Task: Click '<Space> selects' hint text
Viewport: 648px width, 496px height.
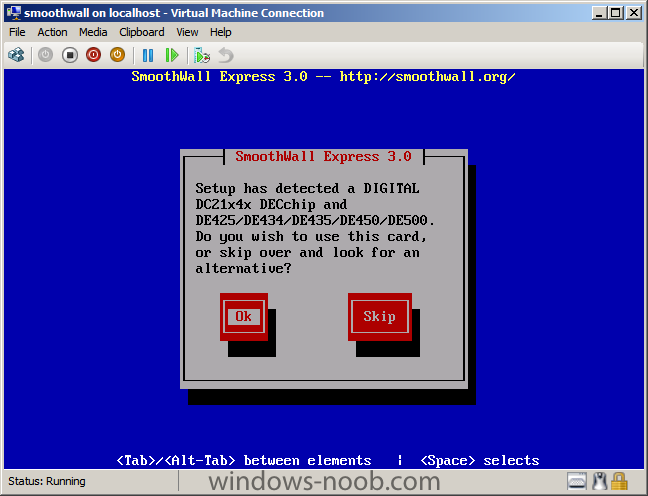Action: 480,460
